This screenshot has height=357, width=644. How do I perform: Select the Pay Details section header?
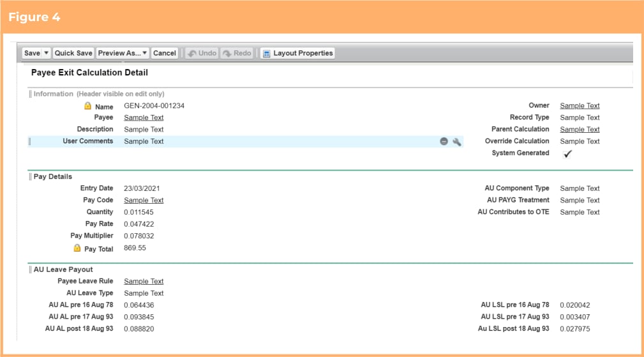tap(52, 177)
